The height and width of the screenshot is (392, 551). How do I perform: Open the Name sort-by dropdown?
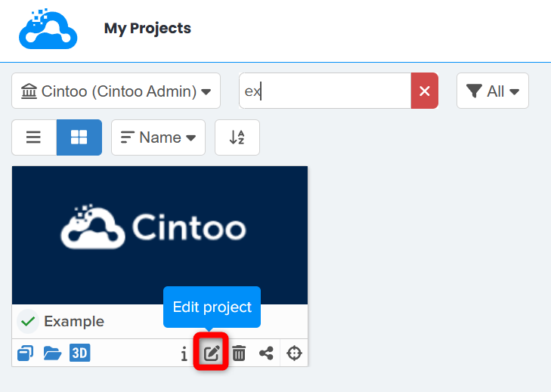pyautogui.click(x=158, y=137)
